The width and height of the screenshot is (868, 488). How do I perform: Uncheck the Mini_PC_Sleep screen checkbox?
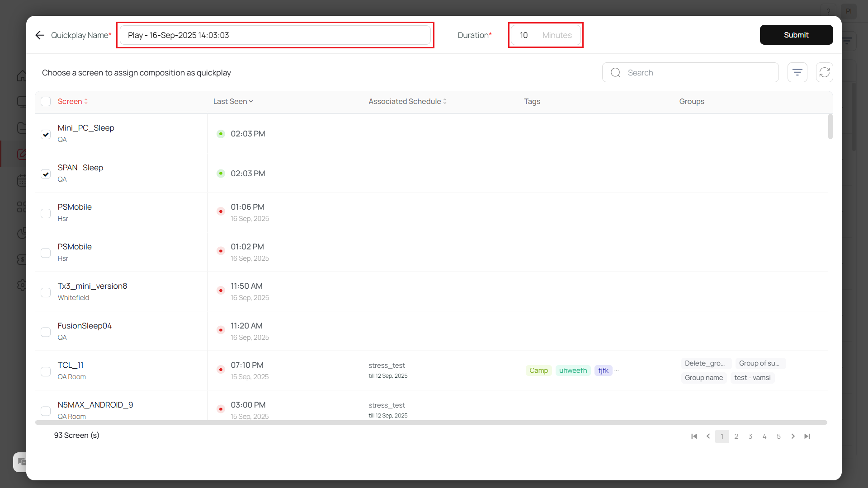point(46,134)
